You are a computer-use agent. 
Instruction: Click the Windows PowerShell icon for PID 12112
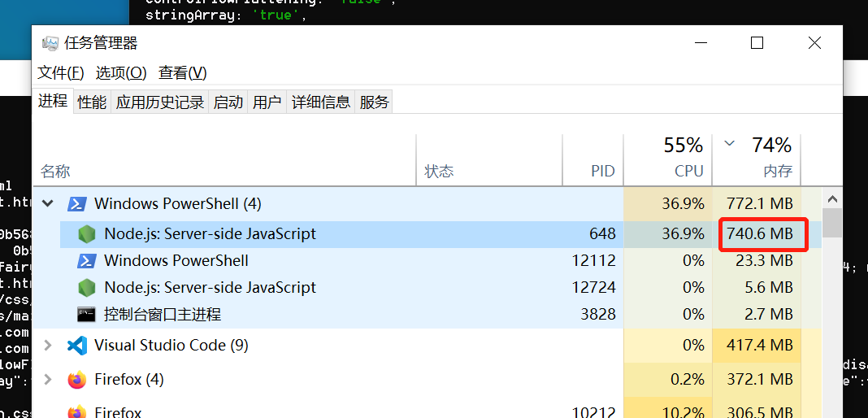pyautogui.click(x=86, y=261)
